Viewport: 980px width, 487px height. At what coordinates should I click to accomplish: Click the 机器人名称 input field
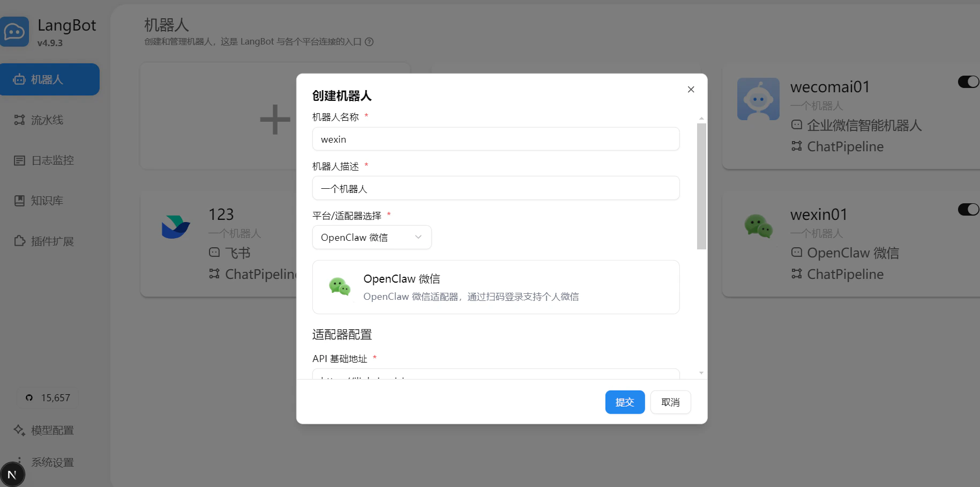(x=496, y=139)
